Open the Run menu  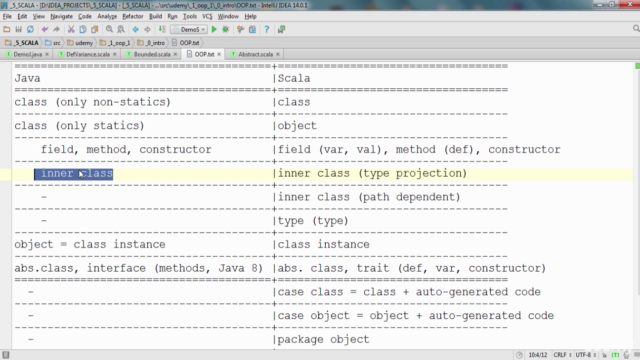[x=172, y=16]
